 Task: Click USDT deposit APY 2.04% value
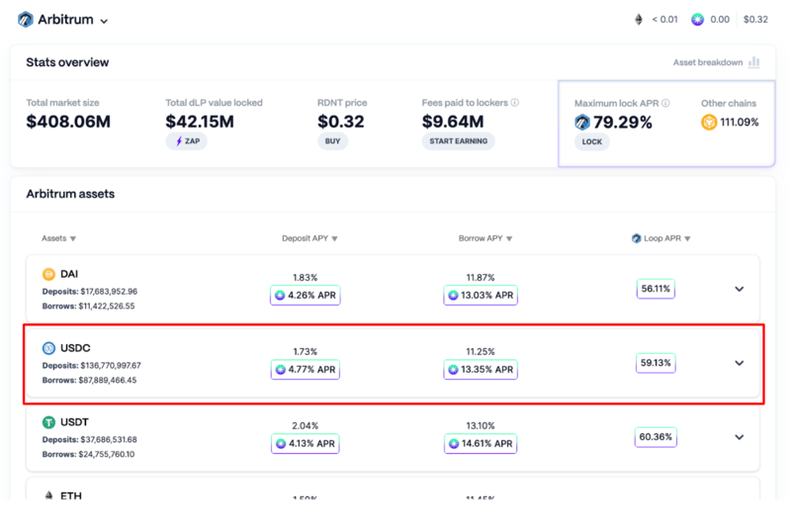pyautogui.click(x=306, y=426)
